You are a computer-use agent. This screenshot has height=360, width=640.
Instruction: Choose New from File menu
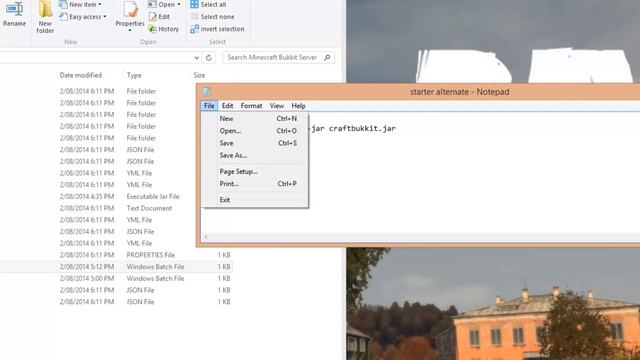[255, 118]
